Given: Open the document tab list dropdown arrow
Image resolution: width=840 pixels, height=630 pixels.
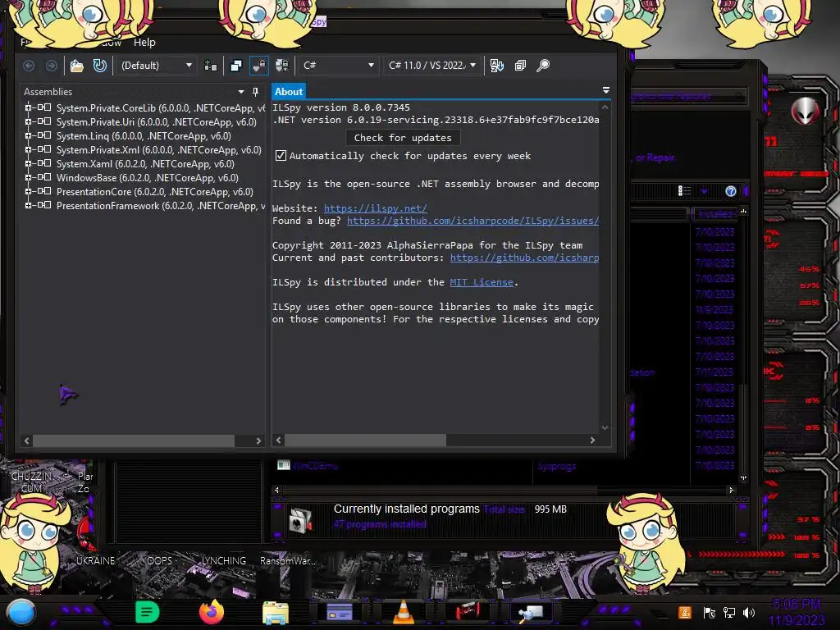Looking at the screenshot, I should (606, 90).
